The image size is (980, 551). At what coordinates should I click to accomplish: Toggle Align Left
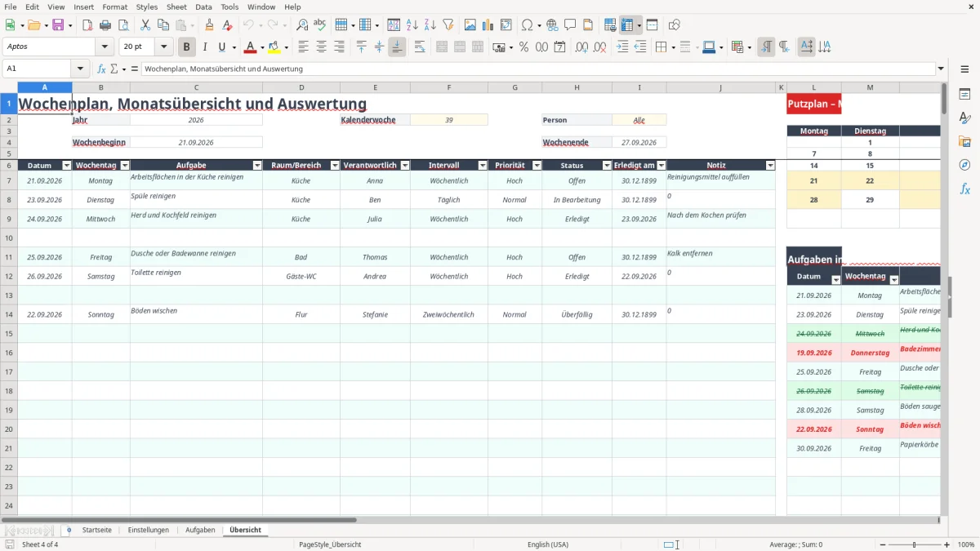(304, 47)
